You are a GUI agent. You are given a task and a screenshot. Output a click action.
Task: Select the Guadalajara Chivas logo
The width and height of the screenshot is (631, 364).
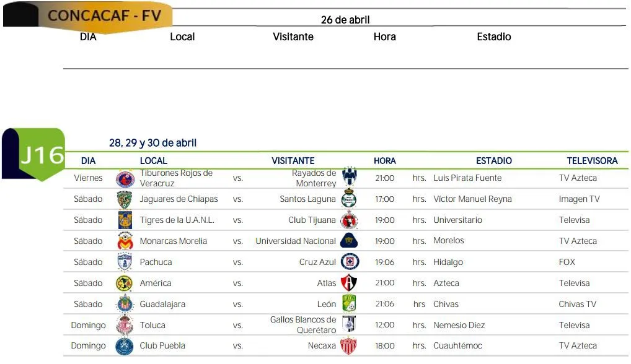125,305
